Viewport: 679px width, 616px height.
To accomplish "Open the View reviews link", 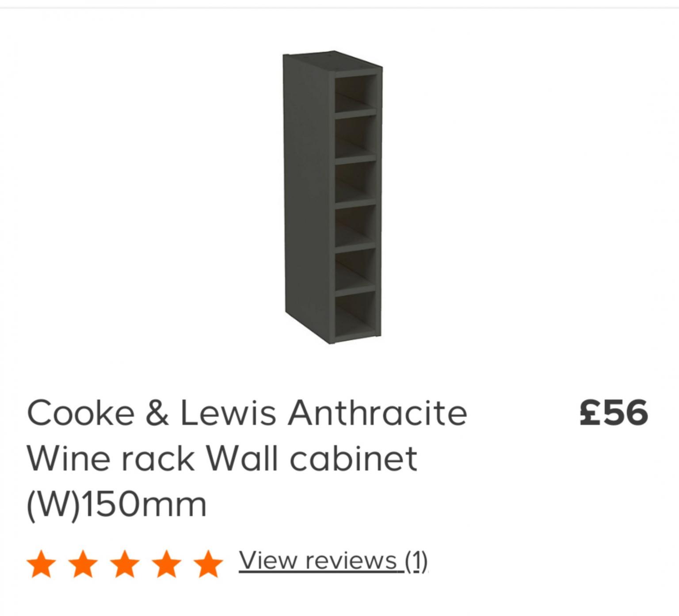I will pos(333,561).
